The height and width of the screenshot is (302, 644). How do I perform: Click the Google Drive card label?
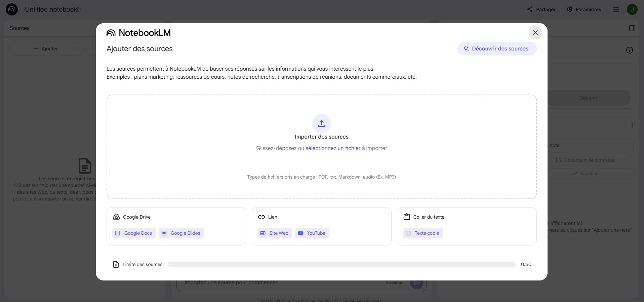click(137, 217)
